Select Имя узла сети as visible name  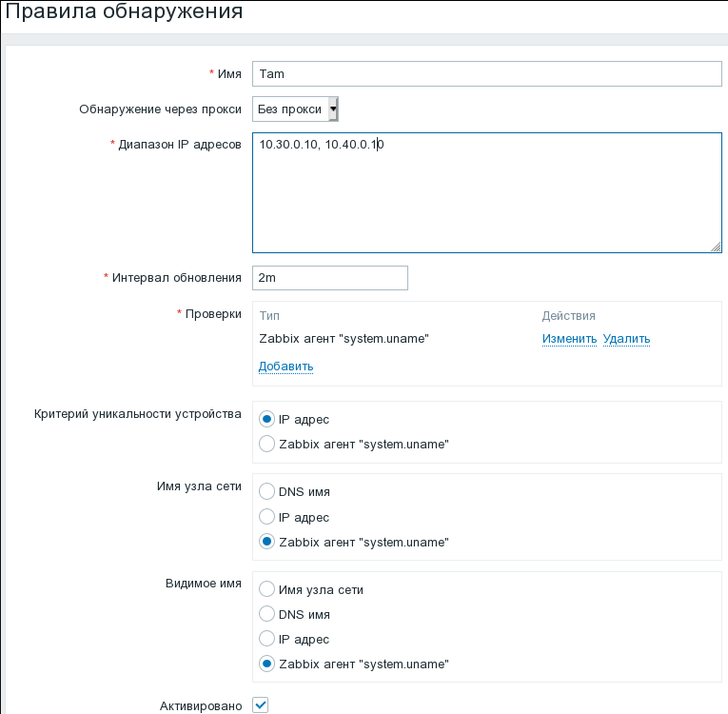tap(267, 589)
